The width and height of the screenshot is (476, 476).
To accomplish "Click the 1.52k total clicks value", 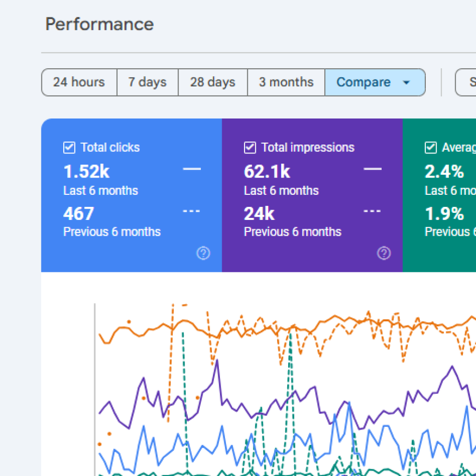I will (x=86, y=172).
